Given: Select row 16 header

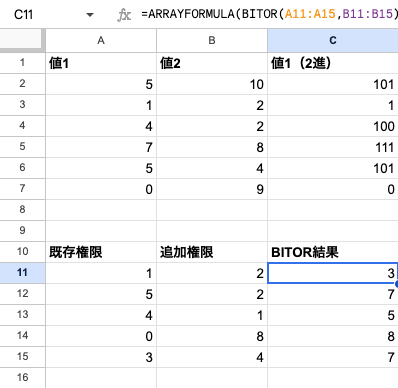Looking at the screenshot, I should [x=22, y=378].
